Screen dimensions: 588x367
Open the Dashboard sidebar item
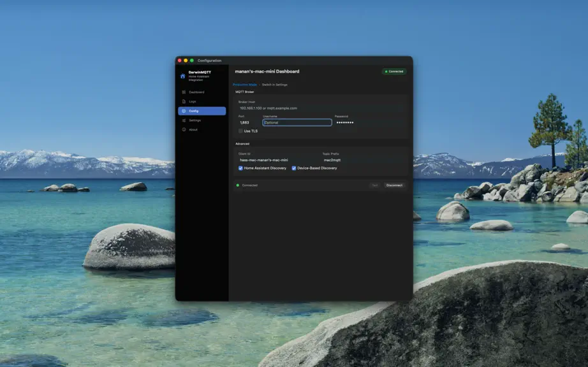pyautogui.click(x=202, y=92)
